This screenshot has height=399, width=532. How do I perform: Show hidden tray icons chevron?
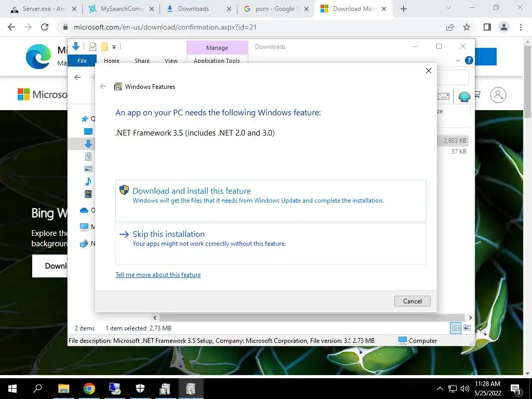point(440,389)
